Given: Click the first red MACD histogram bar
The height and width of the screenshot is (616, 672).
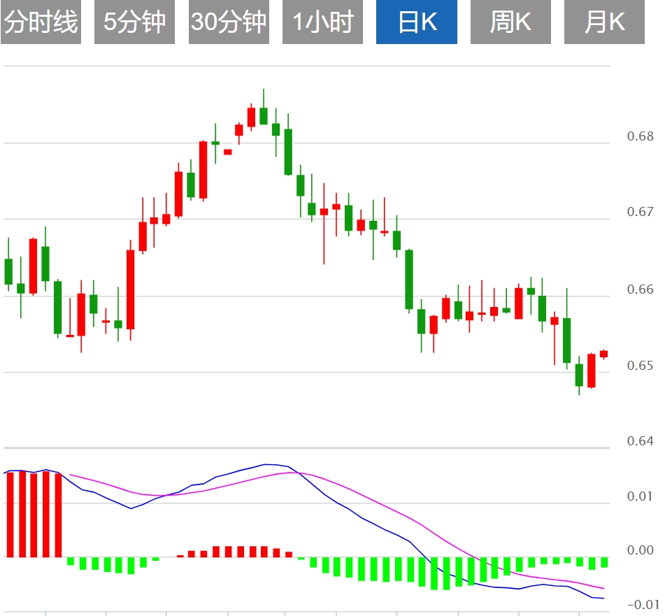Looking at the screenshot, I should coord(10,514).
